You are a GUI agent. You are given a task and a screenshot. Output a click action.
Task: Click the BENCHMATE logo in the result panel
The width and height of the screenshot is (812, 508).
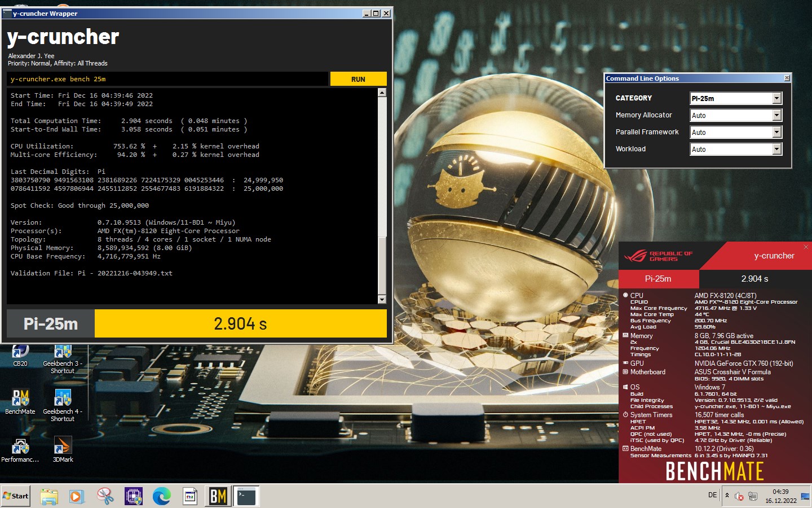[714, 471]
